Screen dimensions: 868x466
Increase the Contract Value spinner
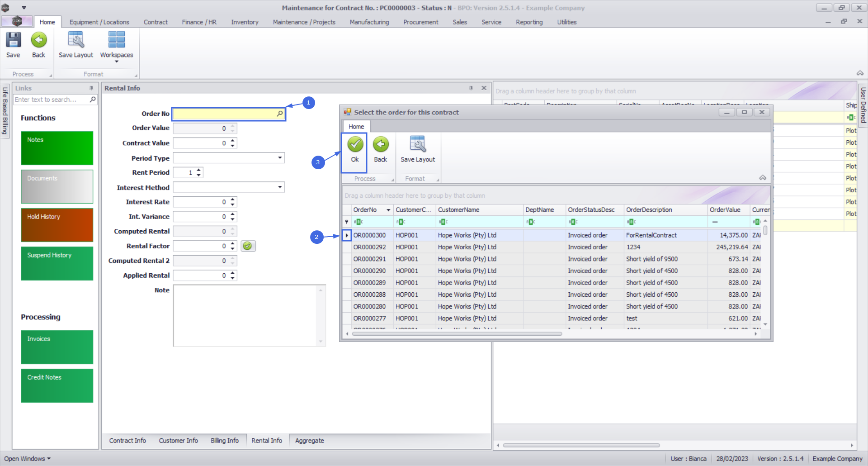(x=233, y=141)
